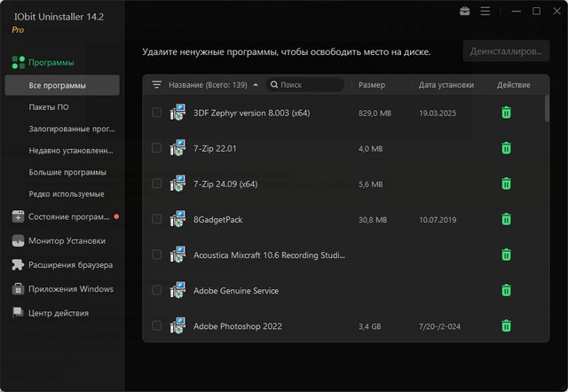The width and height of the screenshot is (568, 392).
Task: Select Недавно установленные in sidebar
Action: pyautogui.click(x=70, y=150)
